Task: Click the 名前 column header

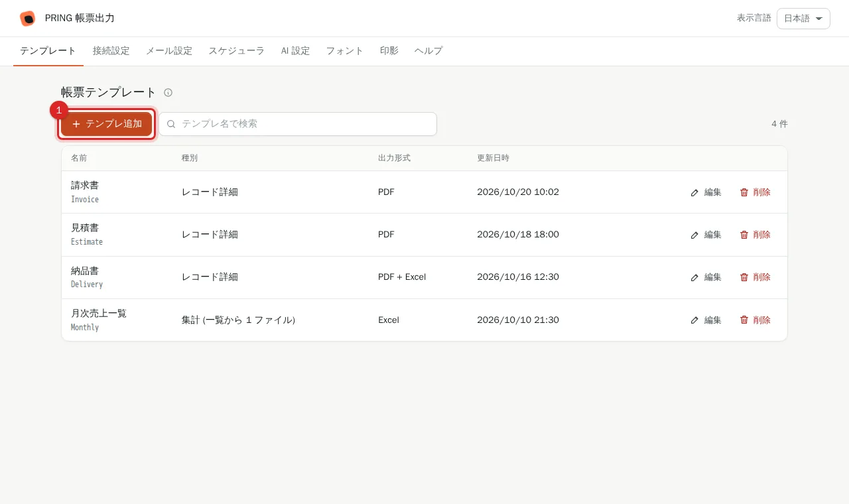Action: coord(79,158)
